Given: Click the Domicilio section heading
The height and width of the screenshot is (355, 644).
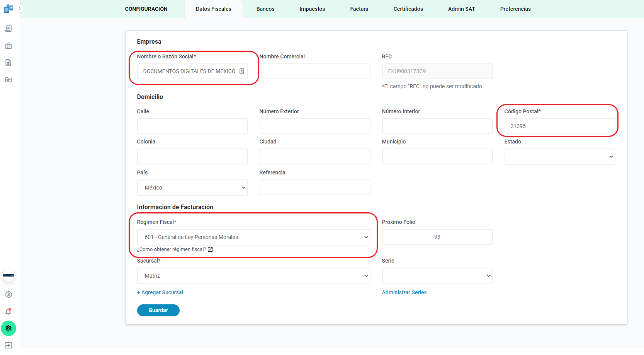Looking at the screenshot, I should point(150,97).
